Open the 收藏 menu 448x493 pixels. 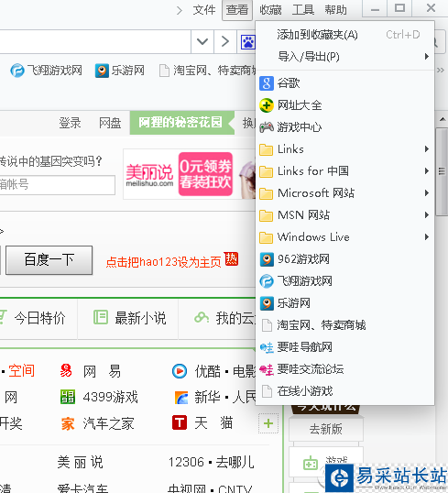pos(270,10)
